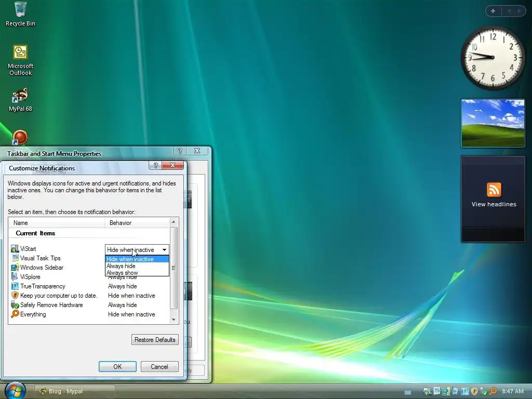
Task: Select the MyPal 68 desktop icon
Action: pos(20,100)
